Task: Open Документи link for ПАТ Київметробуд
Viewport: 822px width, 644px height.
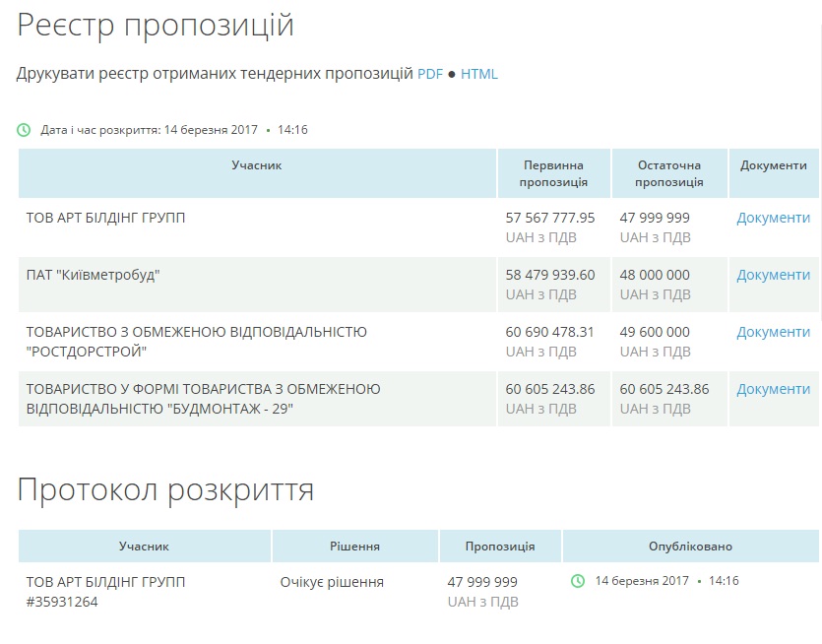Action: click(x=773, y=275)
